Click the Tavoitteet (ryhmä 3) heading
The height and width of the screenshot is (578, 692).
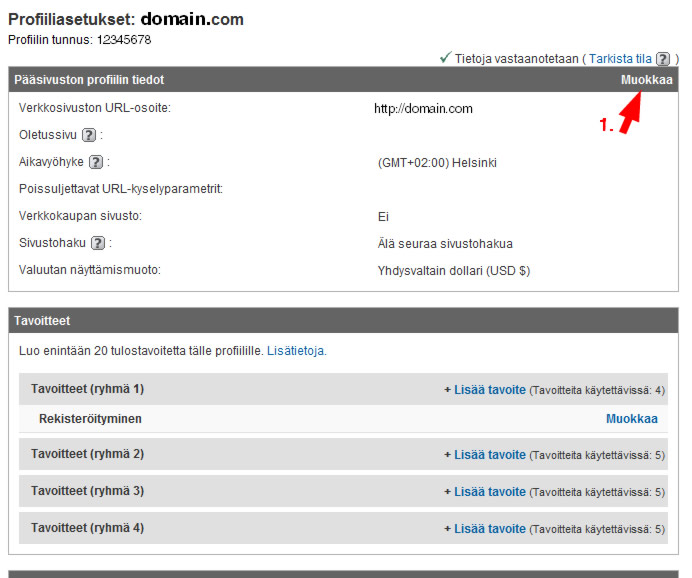tap(87, 491)
